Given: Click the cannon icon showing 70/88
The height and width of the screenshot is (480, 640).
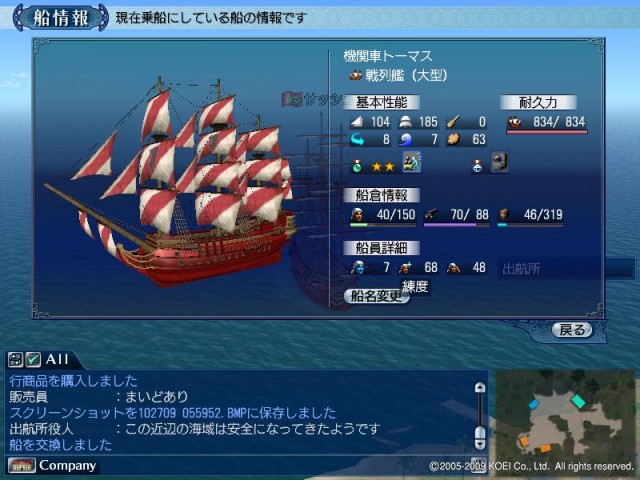Looking at the screenshot, I should click(431, 214).
